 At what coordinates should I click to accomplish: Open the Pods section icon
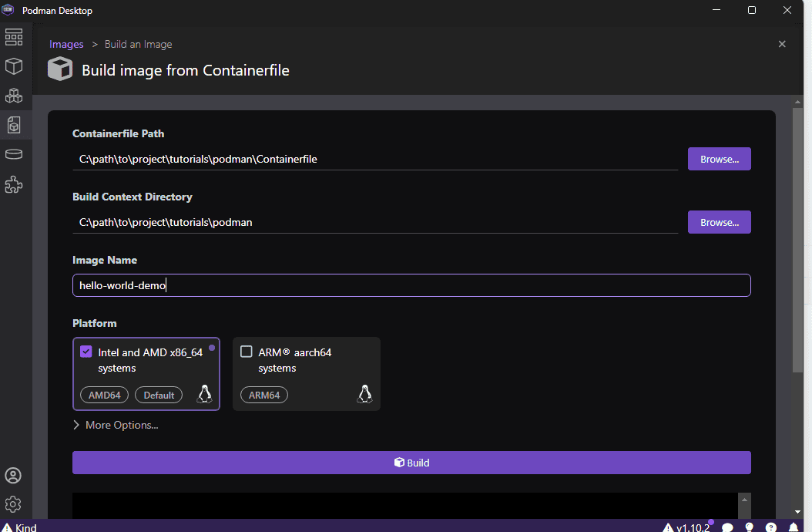pyautogui.click(x=14, y=96)
